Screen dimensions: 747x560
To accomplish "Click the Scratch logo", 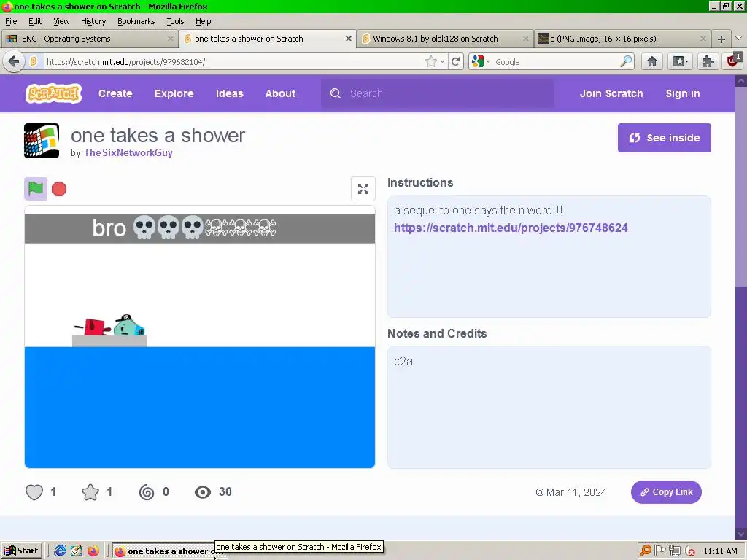I will point(53,93).
